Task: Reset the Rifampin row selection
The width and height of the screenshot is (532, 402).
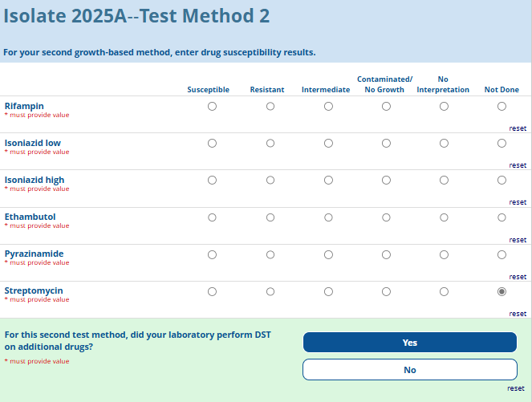Action: 518,128
